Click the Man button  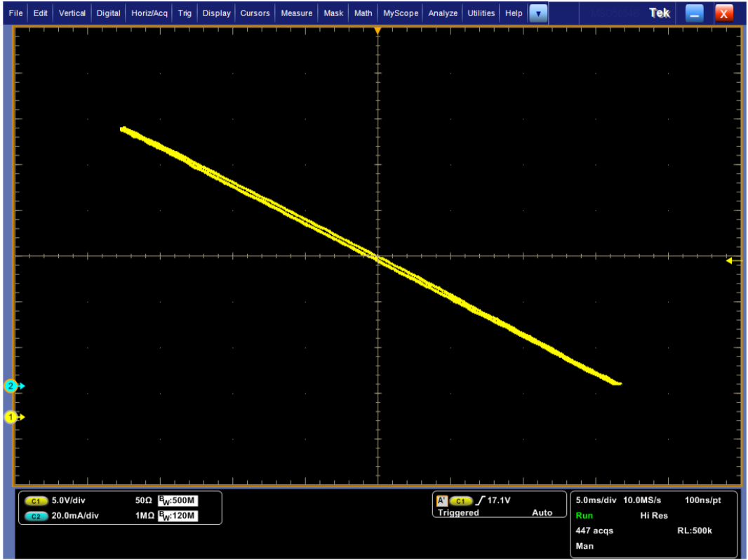coord(585,546)
